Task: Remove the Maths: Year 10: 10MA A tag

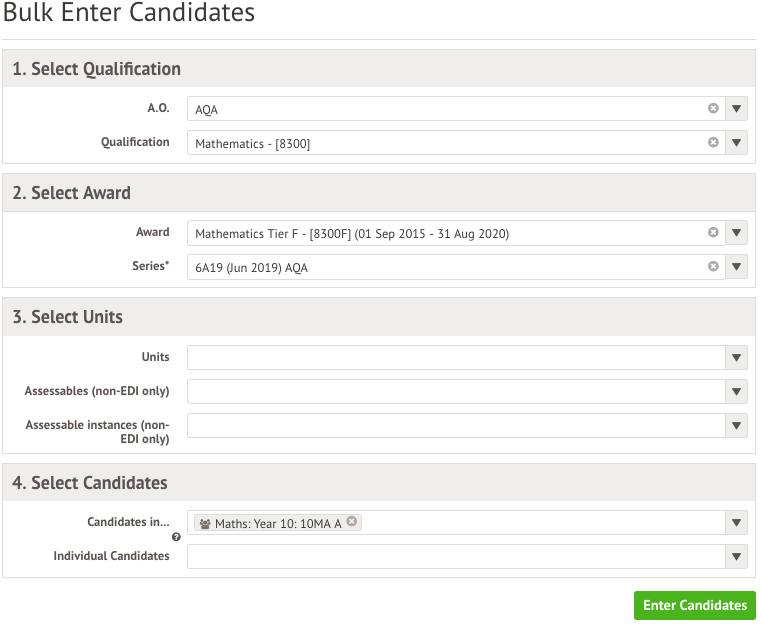Action: point(351,521)
